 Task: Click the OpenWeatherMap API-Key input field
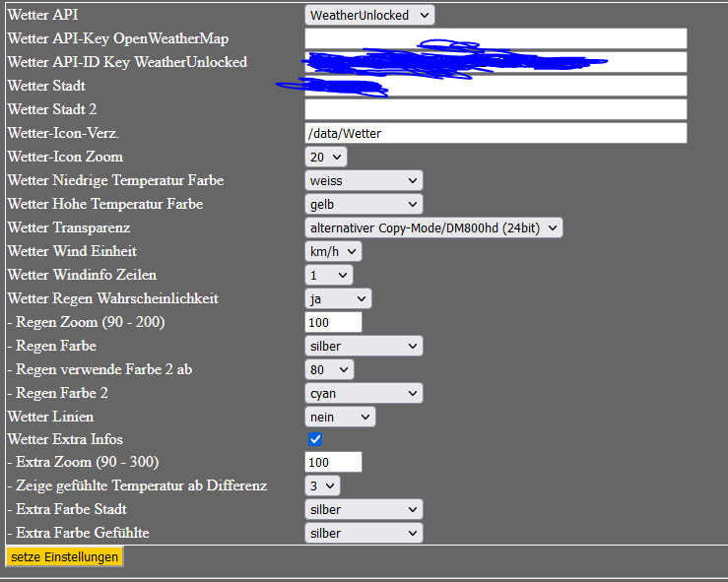[x=496, y=38]
